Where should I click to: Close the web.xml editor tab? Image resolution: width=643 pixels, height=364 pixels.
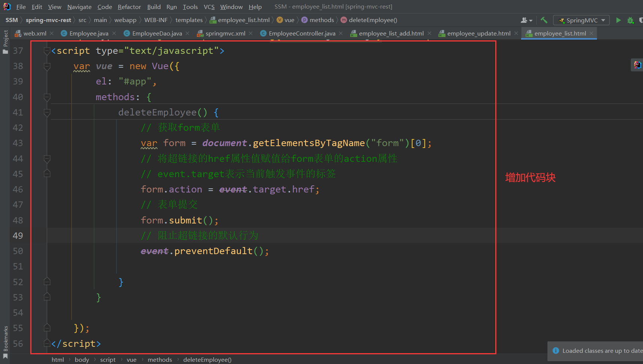[x=52, y=33]
